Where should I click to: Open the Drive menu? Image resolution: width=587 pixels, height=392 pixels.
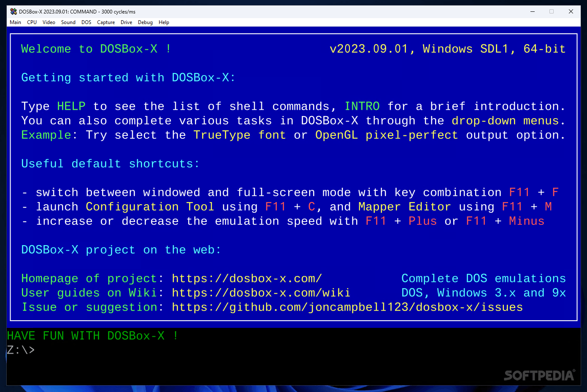[126, 22]
